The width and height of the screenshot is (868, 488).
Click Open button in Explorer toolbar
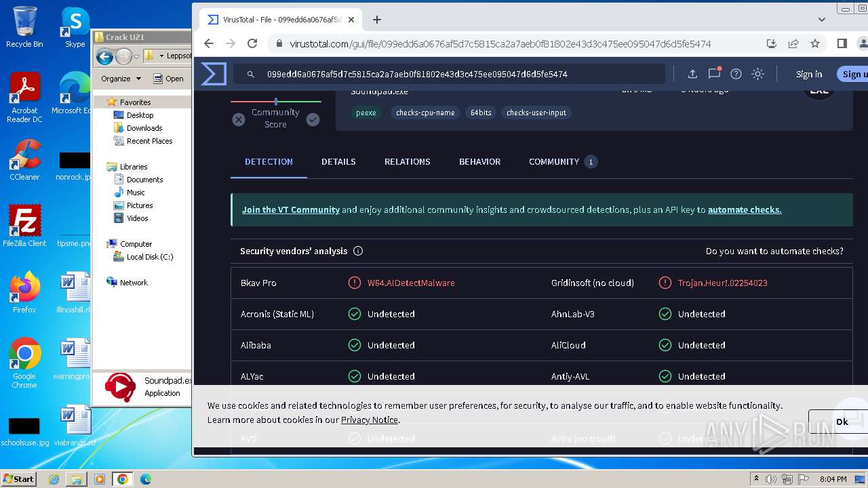[x=169, y=79]
